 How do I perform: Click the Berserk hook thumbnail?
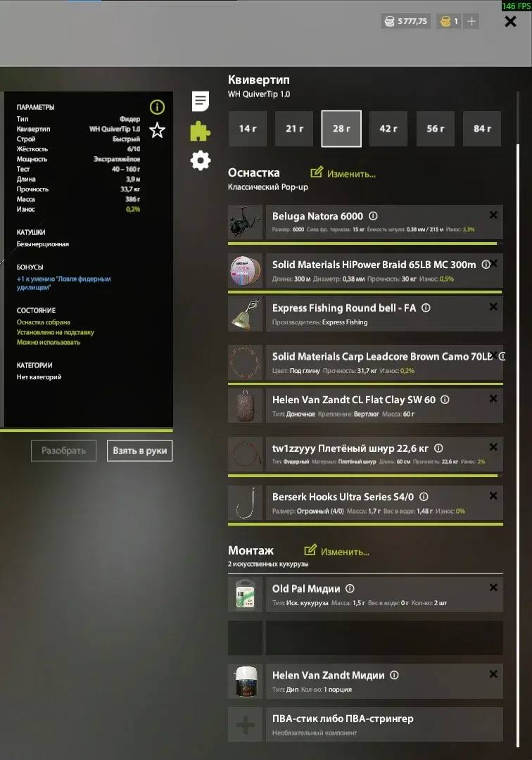[x=245, y=502]
